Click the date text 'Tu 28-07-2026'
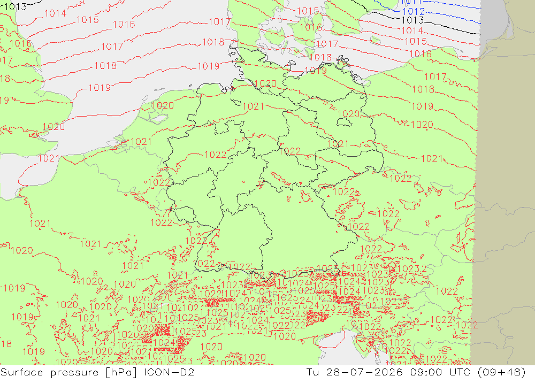The height and width of the screenshot is (392, 535). point(354,372)
